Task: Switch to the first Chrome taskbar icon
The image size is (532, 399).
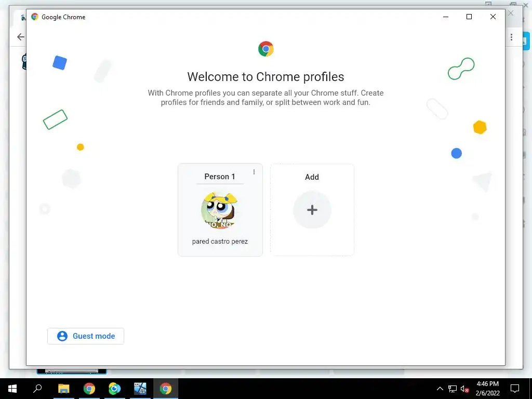Action: click(89, 389)
